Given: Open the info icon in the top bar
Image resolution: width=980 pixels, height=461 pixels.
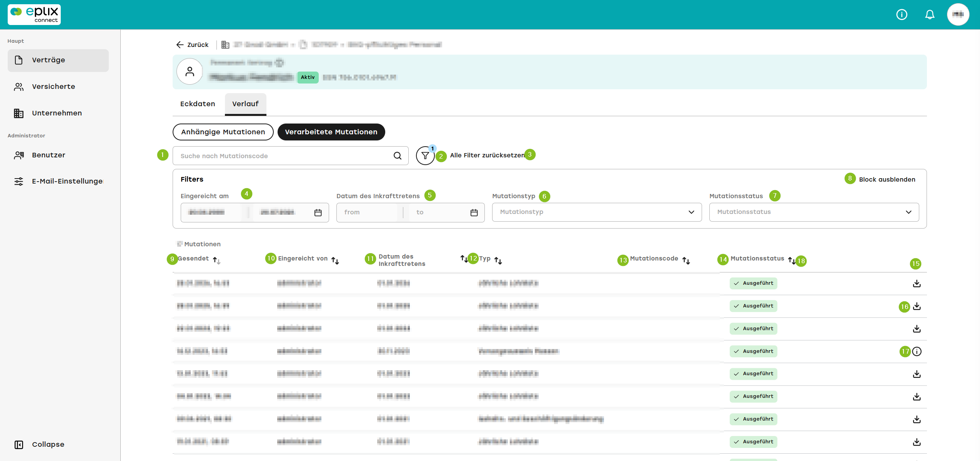Looking at the screenshot, I should (x=902, y=15).
